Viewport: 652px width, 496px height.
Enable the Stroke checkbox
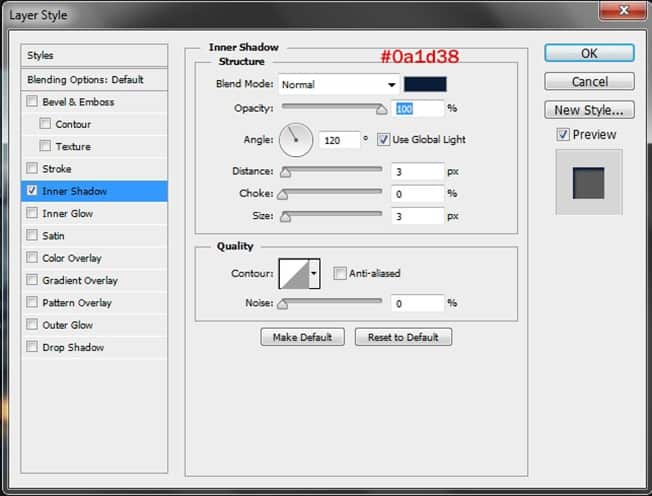[x=33, y=169]
